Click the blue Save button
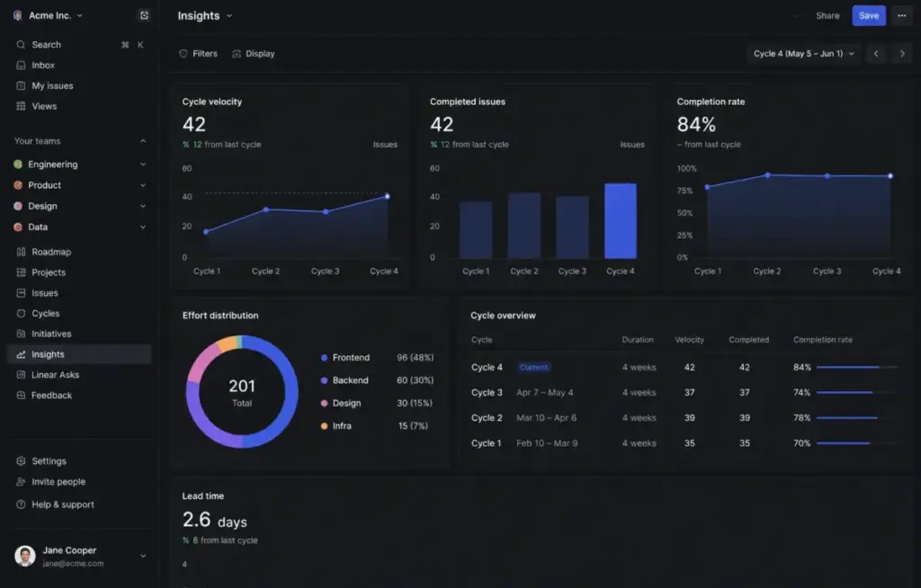 (869, 16)
